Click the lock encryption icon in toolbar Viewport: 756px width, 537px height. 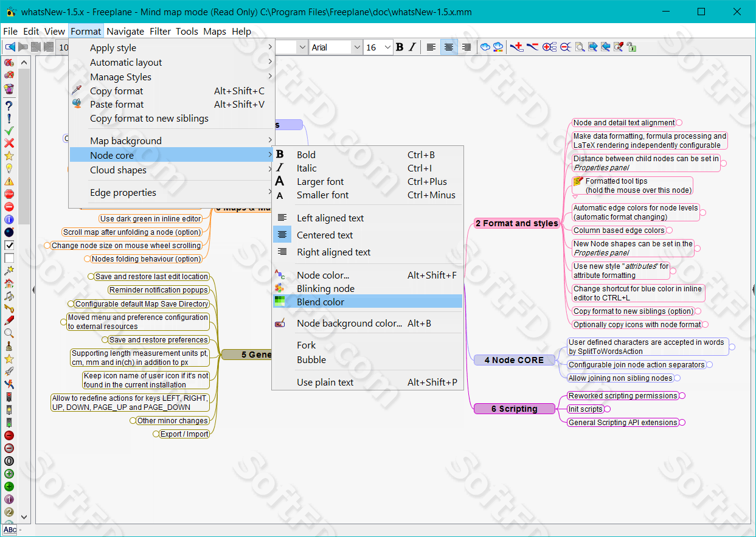tap(632, 47)
